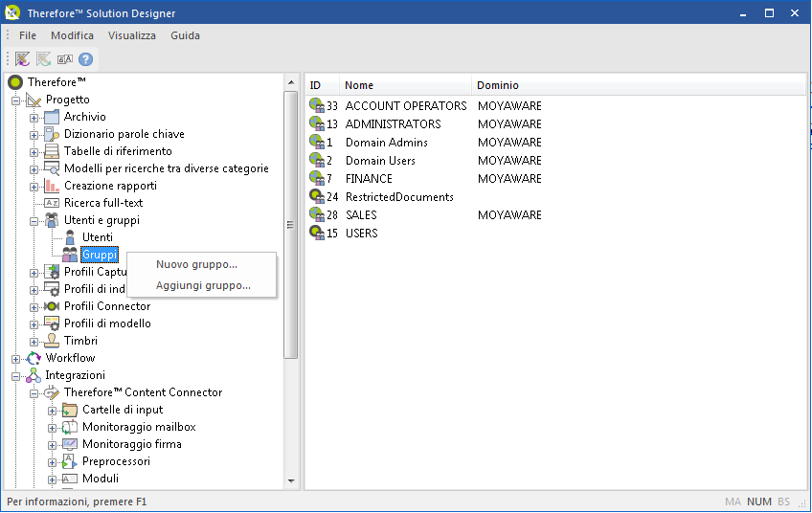Click the Modelli per ricerche icon
This screenshot has width=812, height=513.
point(52,168)
